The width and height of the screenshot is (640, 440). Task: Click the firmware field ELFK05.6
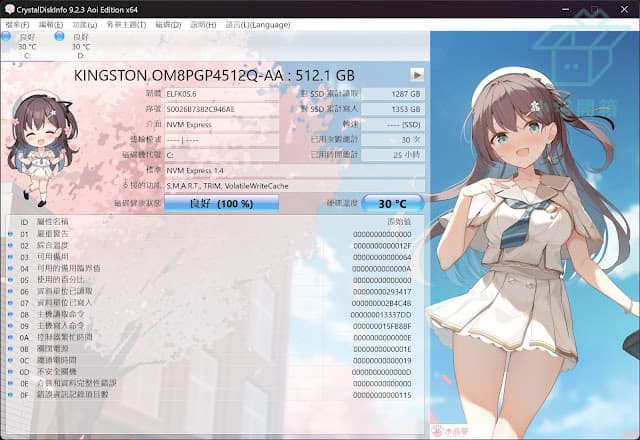click(222, 94)
